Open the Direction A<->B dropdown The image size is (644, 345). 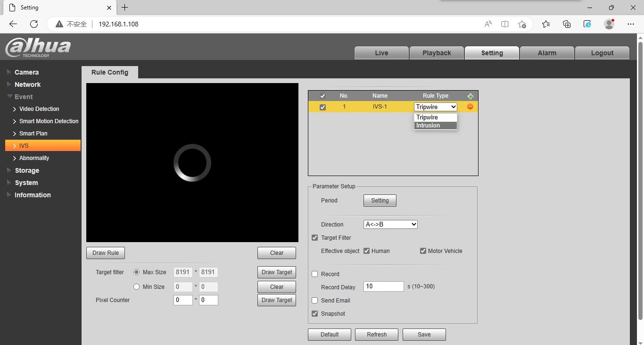390,225
